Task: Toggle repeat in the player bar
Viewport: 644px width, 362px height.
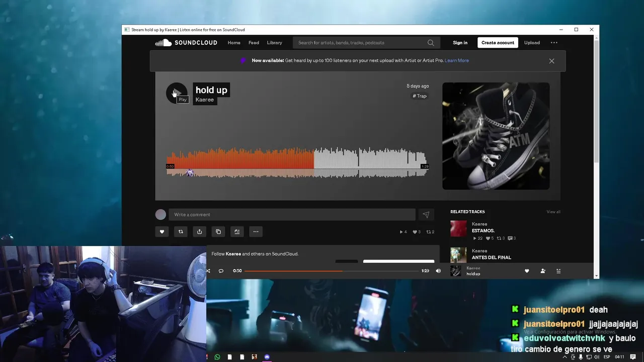Action: 221,271
